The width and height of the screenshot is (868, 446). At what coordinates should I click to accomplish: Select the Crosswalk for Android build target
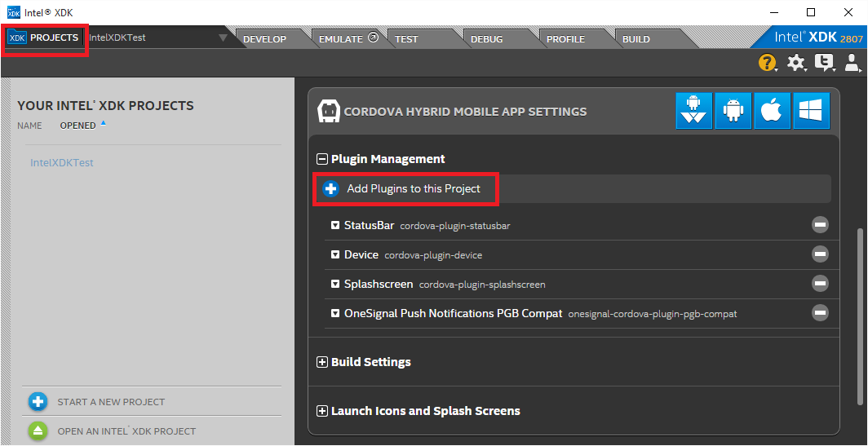coord(693,111)
